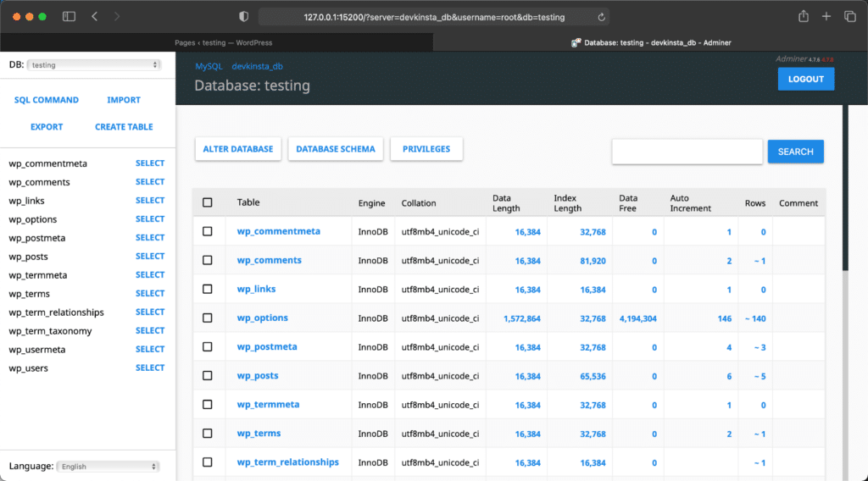868x481 pixels.
Task: Click the table search input field
Action: coord(687,152)
